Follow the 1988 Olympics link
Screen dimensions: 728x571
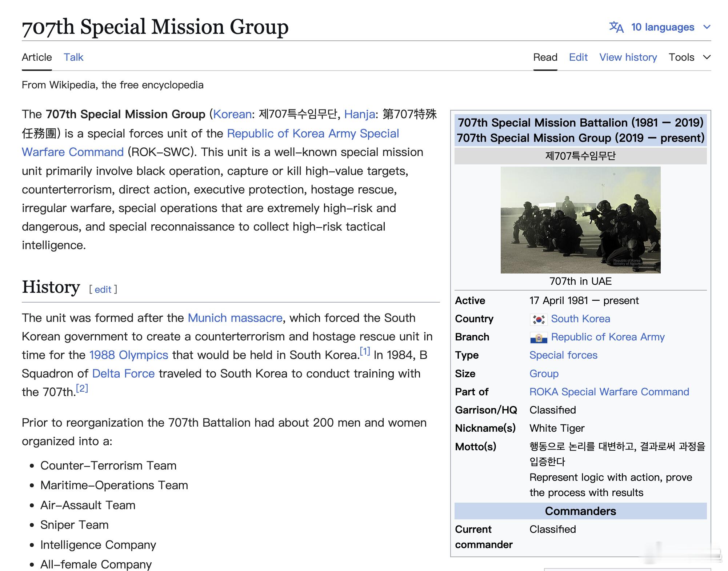(129, 355)
